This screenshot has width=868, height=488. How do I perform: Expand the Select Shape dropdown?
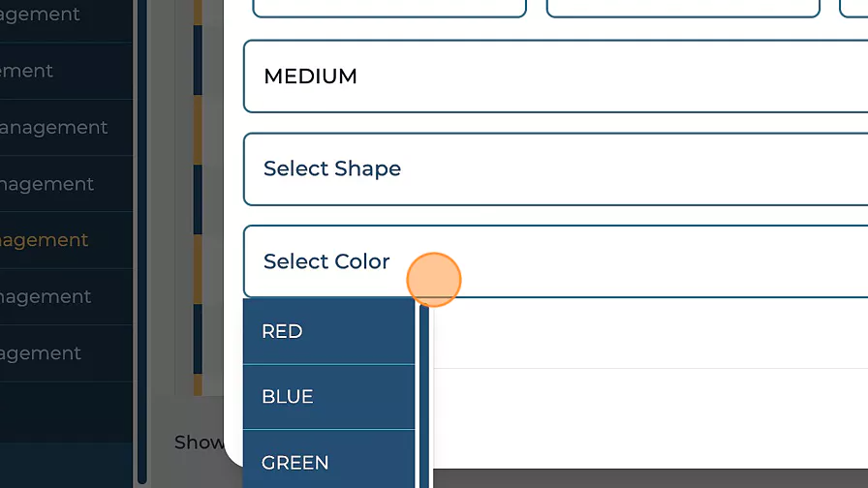tap(554, 169)
